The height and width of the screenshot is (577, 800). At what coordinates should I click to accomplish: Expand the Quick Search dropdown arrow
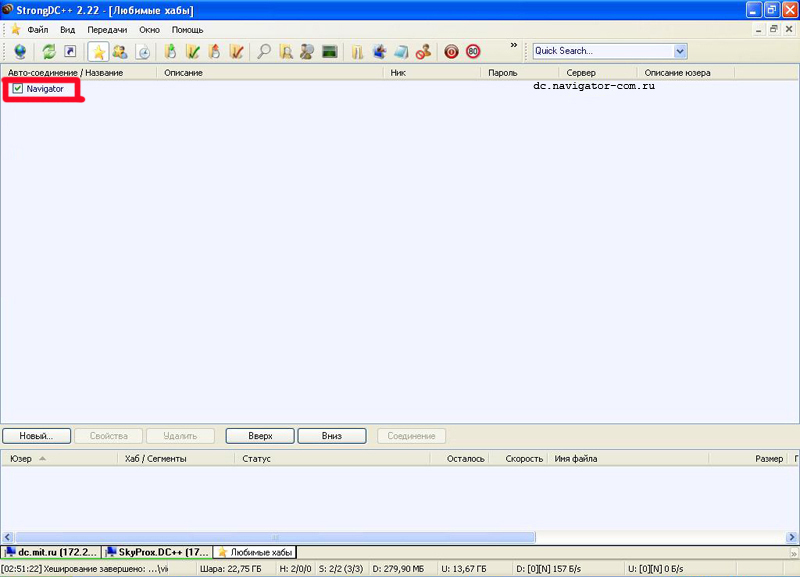coord(680,51)
